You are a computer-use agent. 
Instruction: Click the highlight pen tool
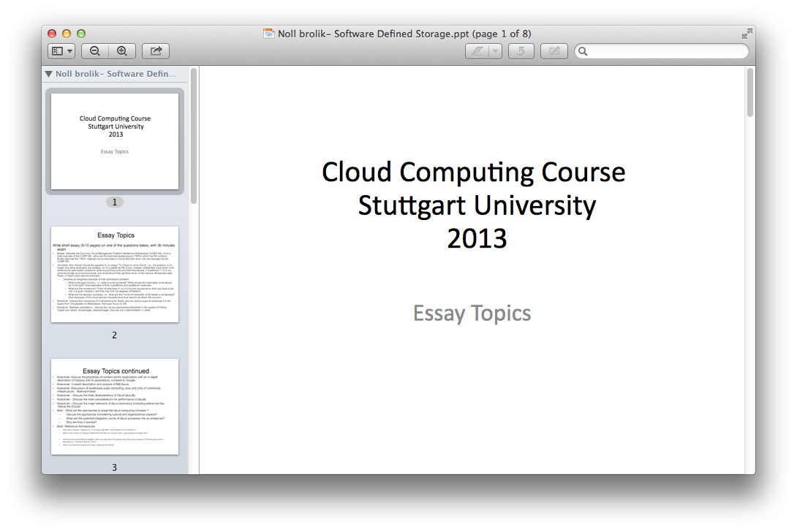tap(477, 51)
